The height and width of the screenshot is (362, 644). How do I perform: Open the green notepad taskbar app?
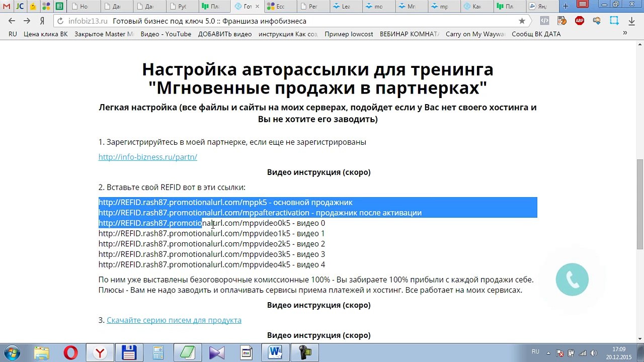click(x=187, y=353)
